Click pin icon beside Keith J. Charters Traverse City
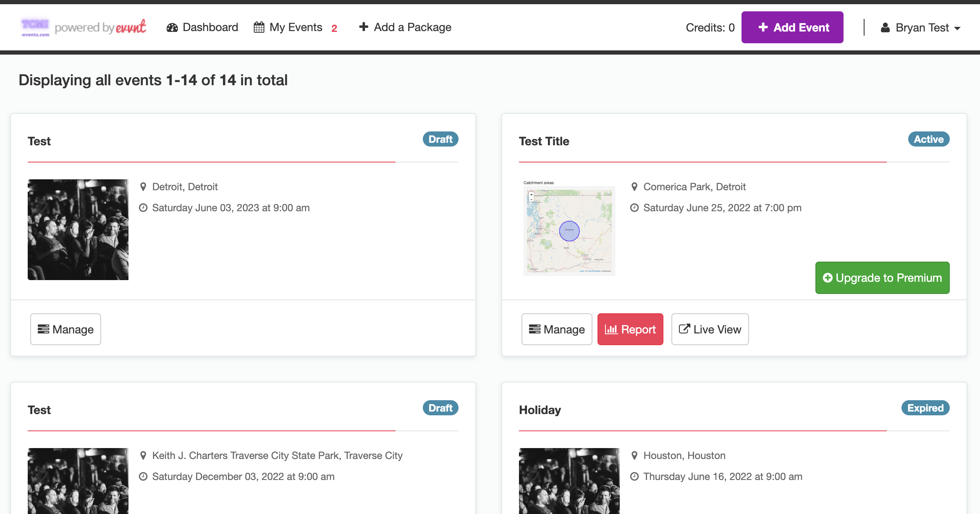The height and width of the screenshot is (514, 980). (143, 456)
